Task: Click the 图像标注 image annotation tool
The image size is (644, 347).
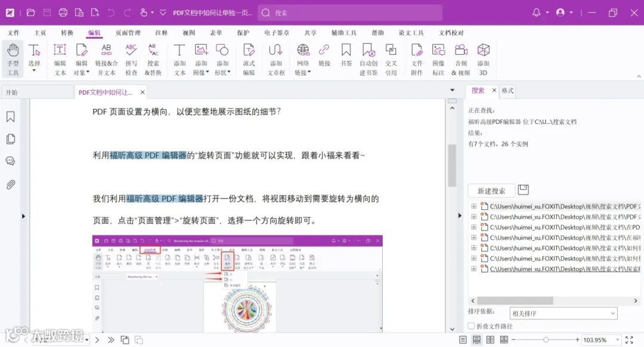Action: coord(438,60)
